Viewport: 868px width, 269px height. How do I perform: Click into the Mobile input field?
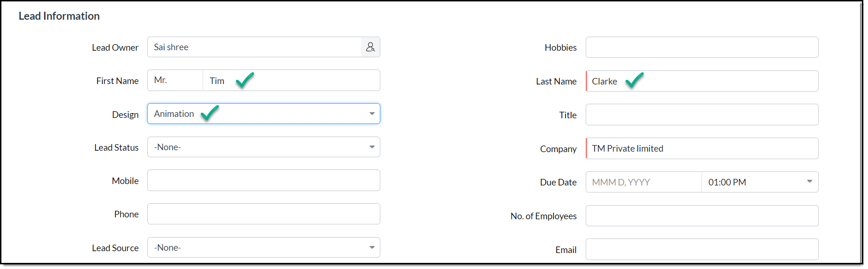click(264, 180)
